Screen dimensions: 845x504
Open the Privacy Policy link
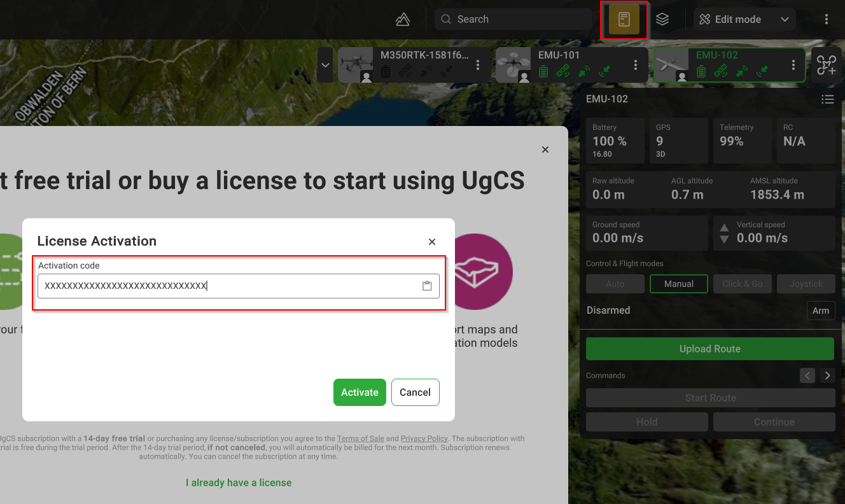[424, 438]
